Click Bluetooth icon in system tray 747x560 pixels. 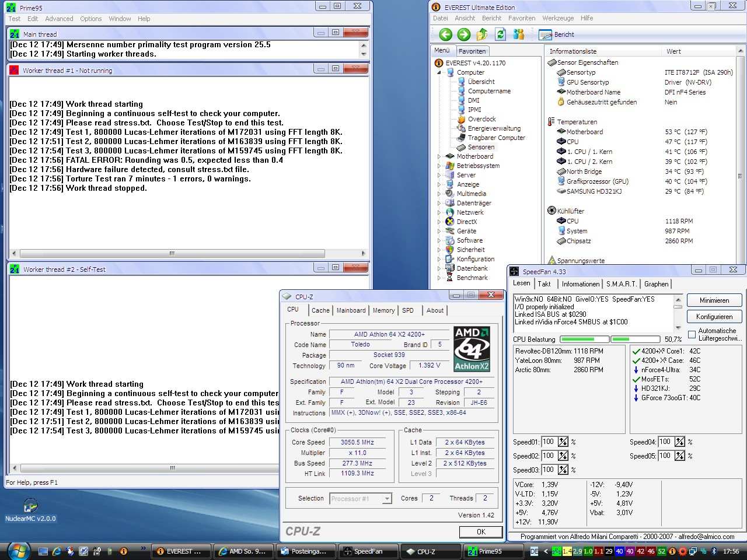pos(714,551)
